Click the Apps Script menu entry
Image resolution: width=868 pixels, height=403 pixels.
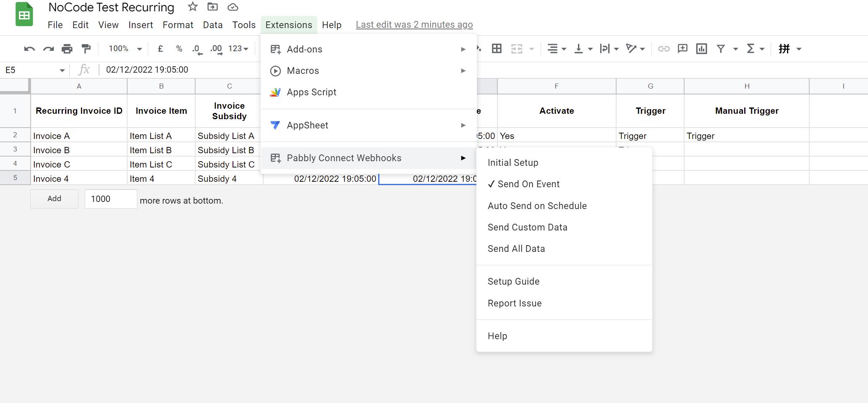tap(369, 92)
